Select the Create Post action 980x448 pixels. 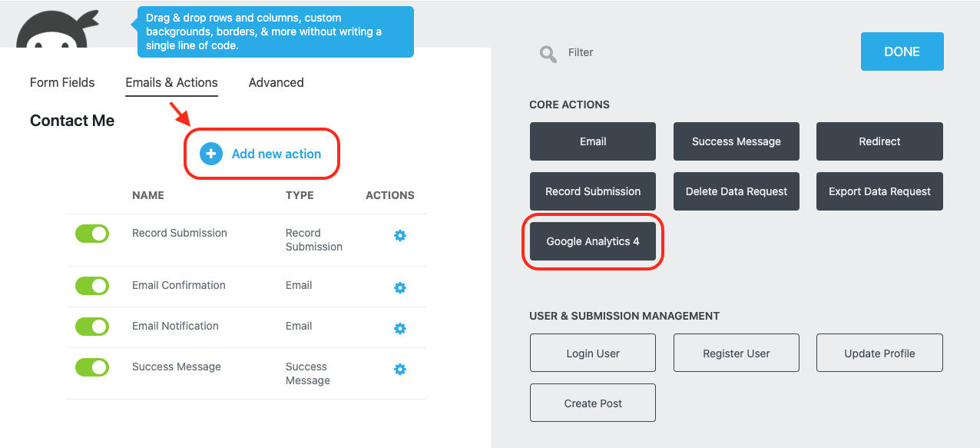pyautogui.click(x=592, y=403)
